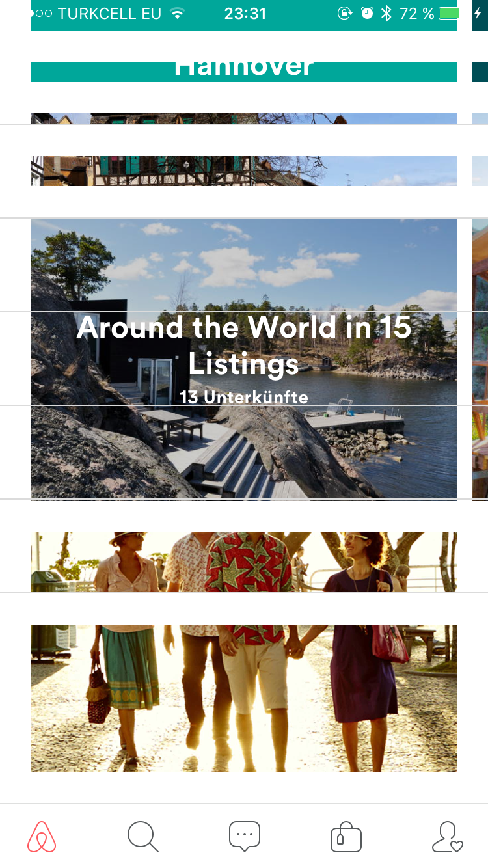This screenshot has height=868, width=488.
Task: Tap the search magnifier icon
Action: point(143,837)
